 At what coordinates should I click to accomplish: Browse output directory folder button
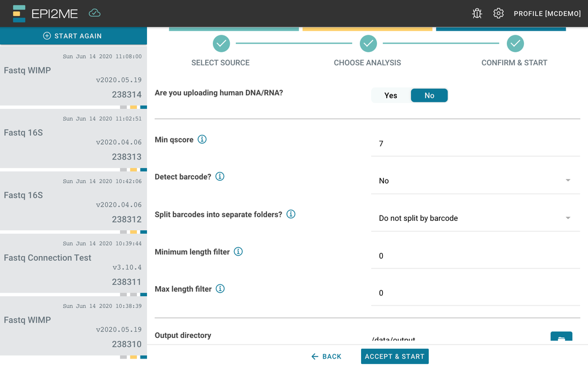[x=561, y=336]
